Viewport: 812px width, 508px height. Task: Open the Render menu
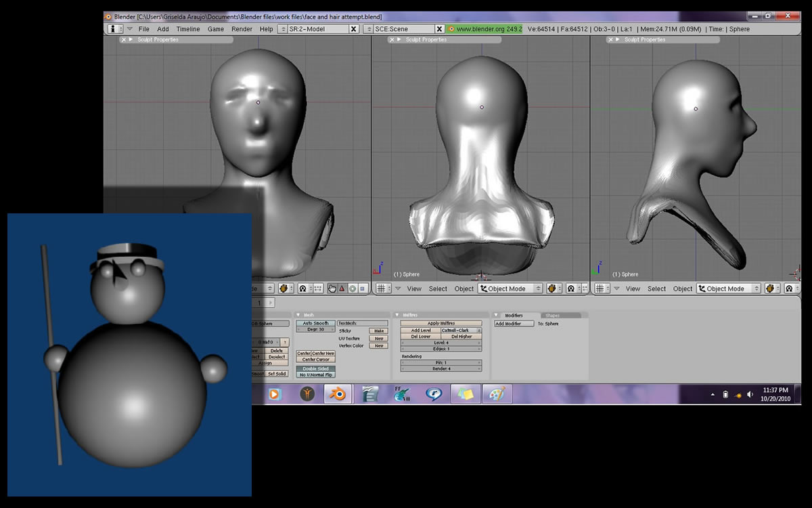tap(242, 29)
